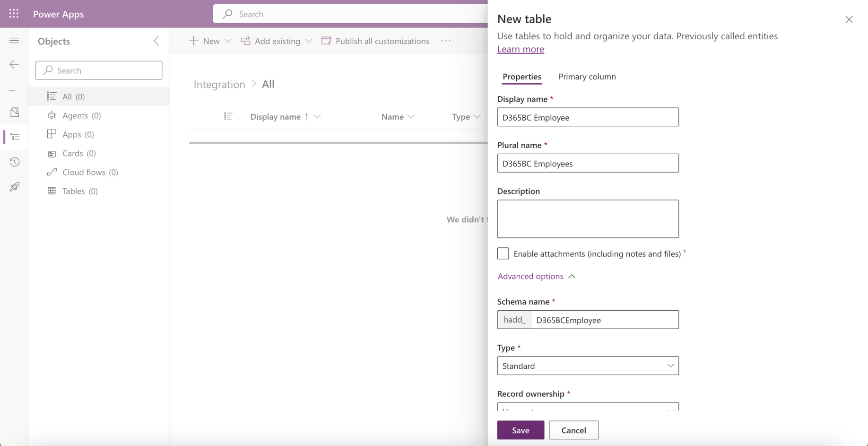Screen dimensions: 868x446
Task: Open the app launcher waffle icon
Action: point(14,14)
